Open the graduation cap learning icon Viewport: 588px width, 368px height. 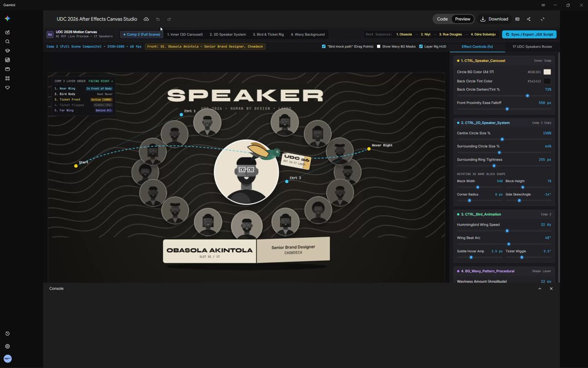[x=8, y=51]
